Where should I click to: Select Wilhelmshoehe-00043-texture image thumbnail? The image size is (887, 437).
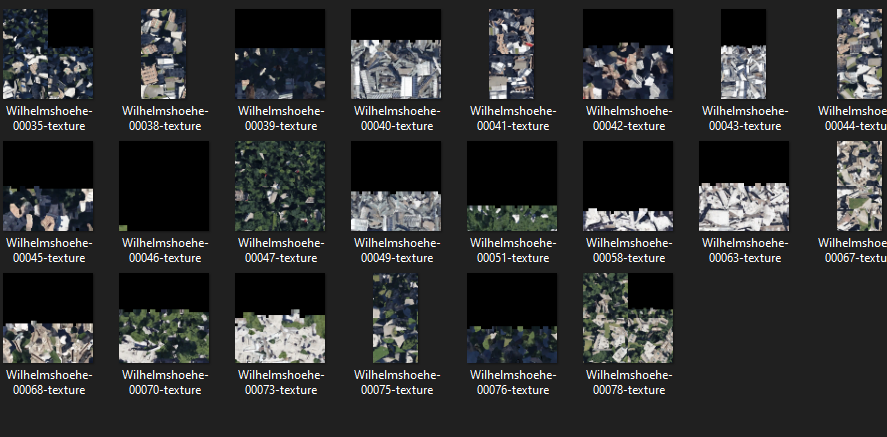point(744,54)
